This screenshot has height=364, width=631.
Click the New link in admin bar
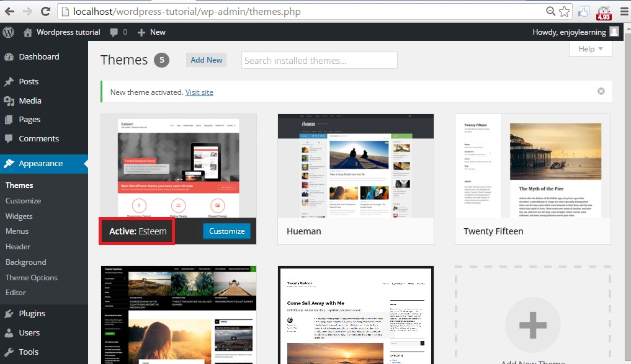[158, 32]
